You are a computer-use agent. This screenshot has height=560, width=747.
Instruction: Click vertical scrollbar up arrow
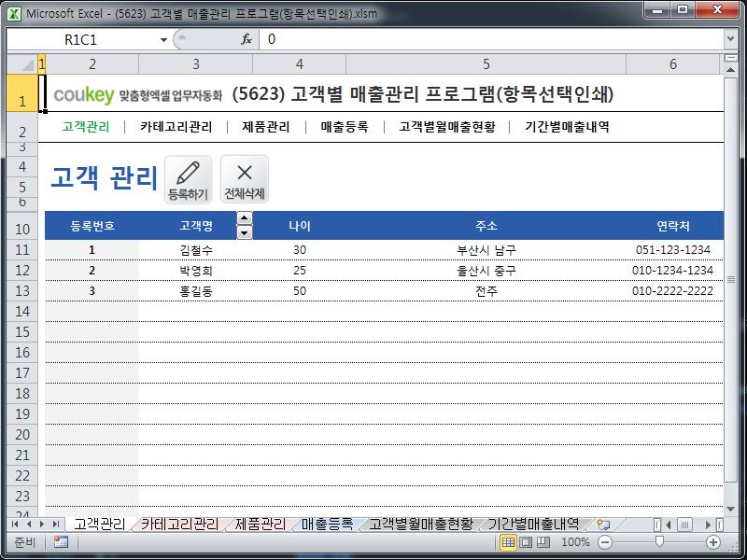tap(730, 70)
